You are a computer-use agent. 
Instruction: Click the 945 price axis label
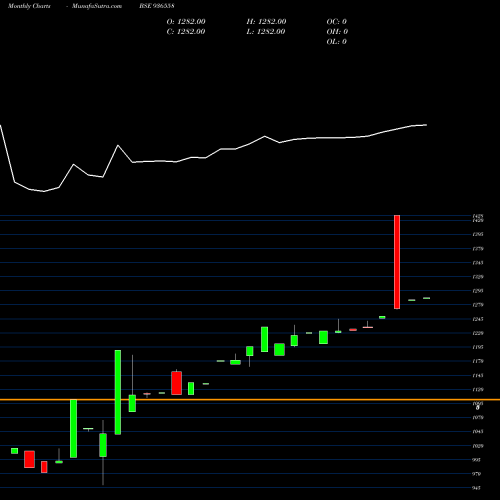(x=477, y=488)
